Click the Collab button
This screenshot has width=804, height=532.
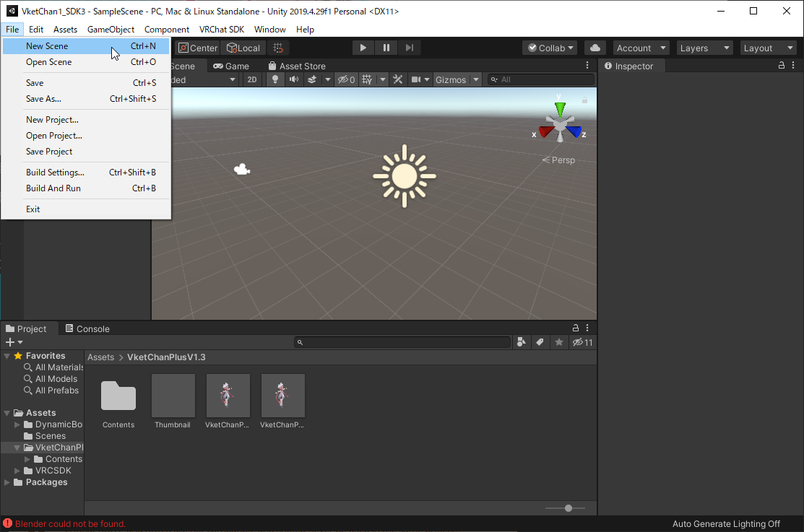(550, 48)
